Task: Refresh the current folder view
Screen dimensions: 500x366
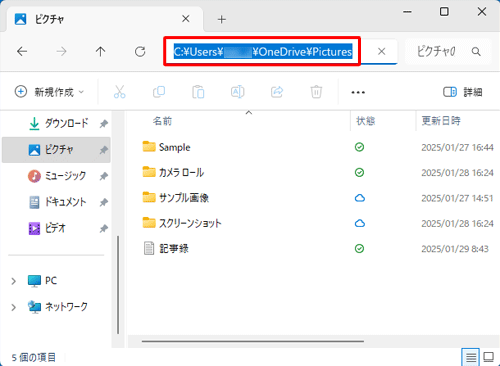Action: [x=140, y=51]
